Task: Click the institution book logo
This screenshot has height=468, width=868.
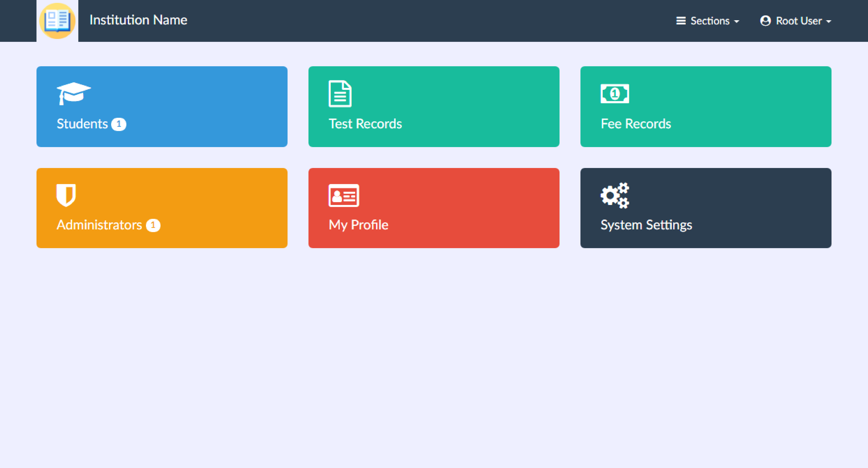Action: [57, 21]
